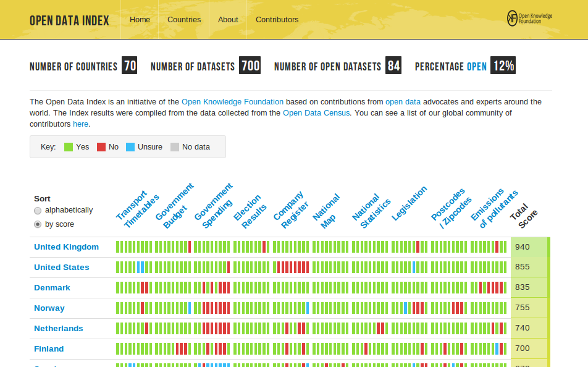Click the Open Knowledge Foundation logo
The height and width of the screenshot is (367, 588).
point(529,19)
